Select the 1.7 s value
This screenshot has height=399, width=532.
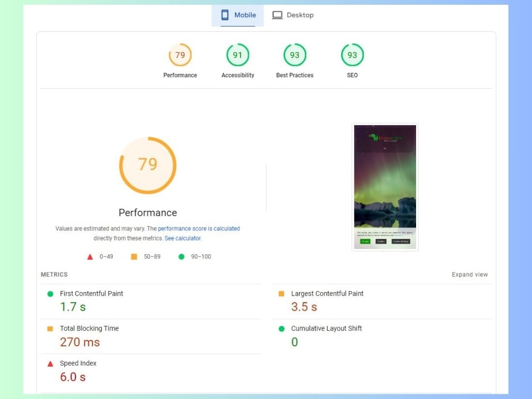73,307
